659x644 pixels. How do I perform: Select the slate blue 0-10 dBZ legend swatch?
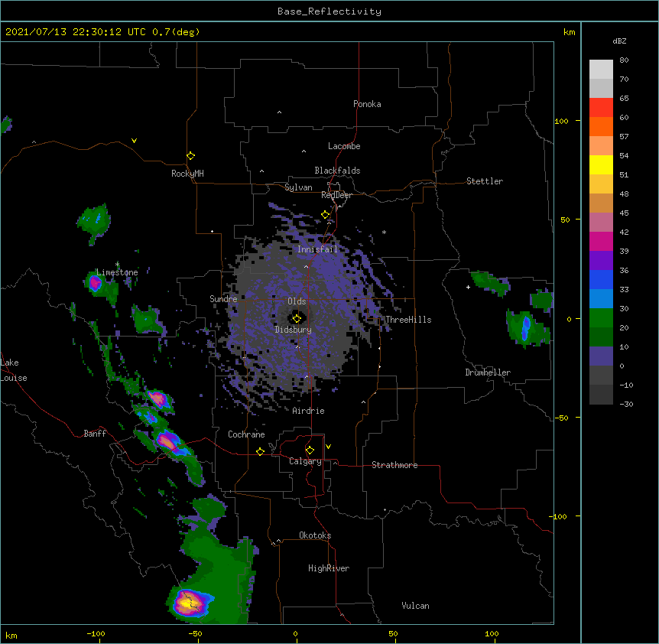[x=601, y=356]
